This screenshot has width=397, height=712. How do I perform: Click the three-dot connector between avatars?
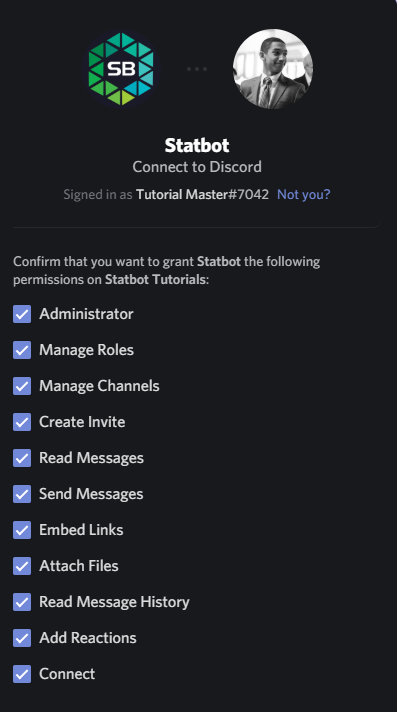[x=197, y=69]
